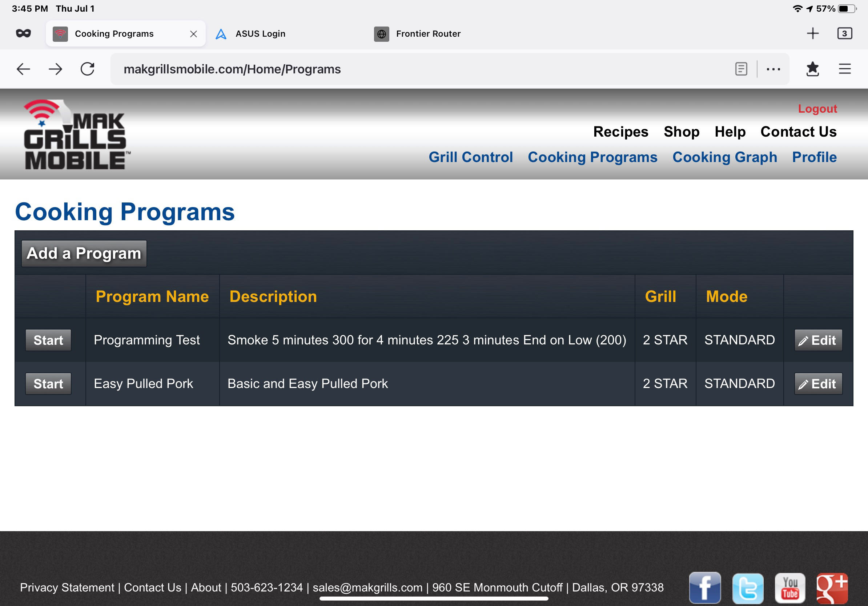Click the browser reload icon
This screenshot has height=606, width=868.
coord(87,69)
